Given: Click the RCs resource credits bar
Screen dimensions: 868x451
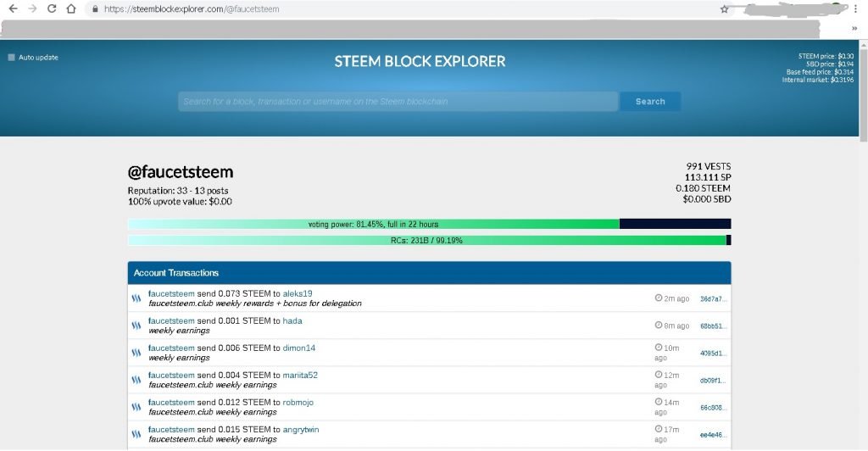Looking at the screenshot, I should [429, 240].
